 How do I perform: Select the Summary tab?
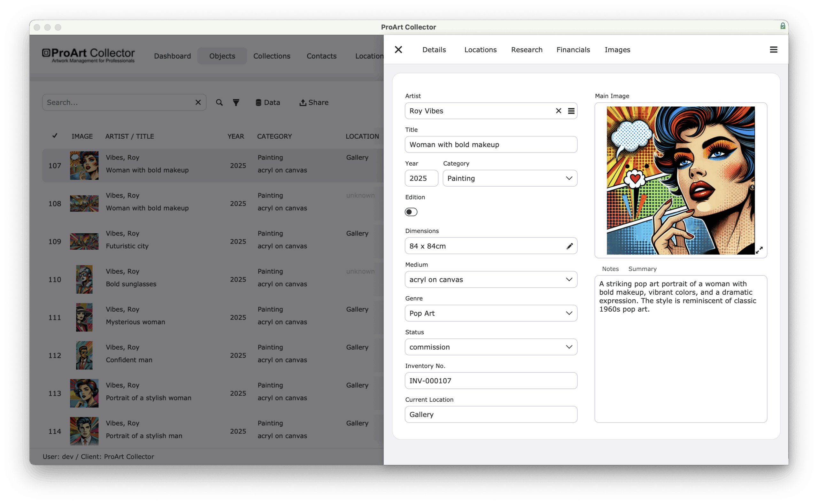click(642, 269)
